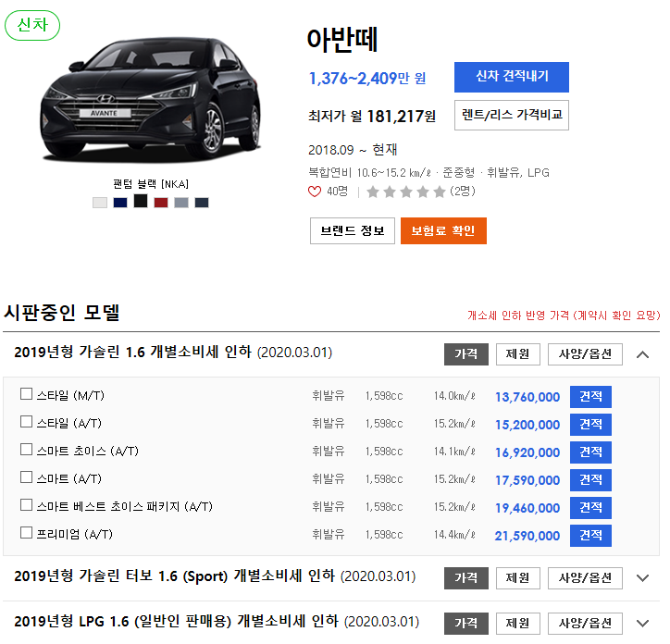Click 견적 button for 스타일 (M/T)
Screen dimensions: 670x644
[590, 397]
